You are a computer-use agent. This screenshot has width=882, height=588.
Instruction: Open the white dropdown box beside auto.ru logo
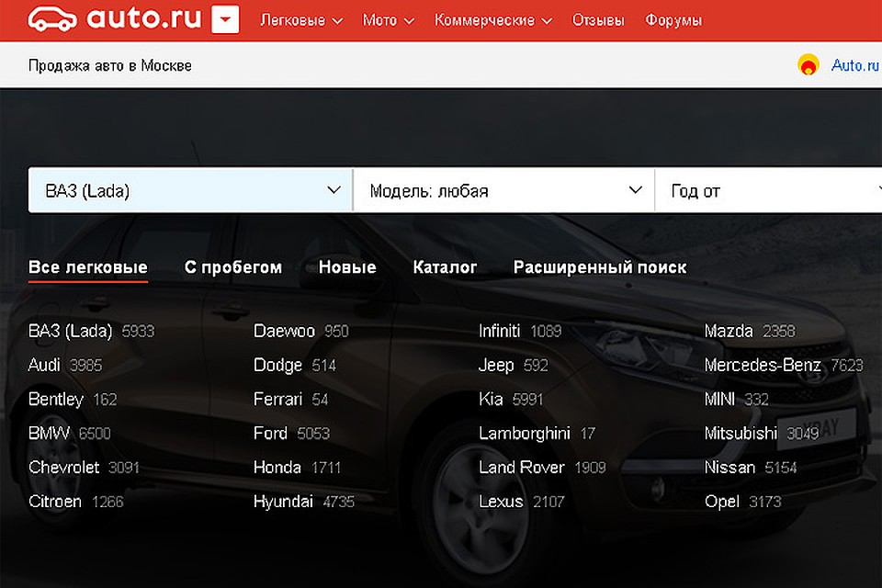point(225,19)
